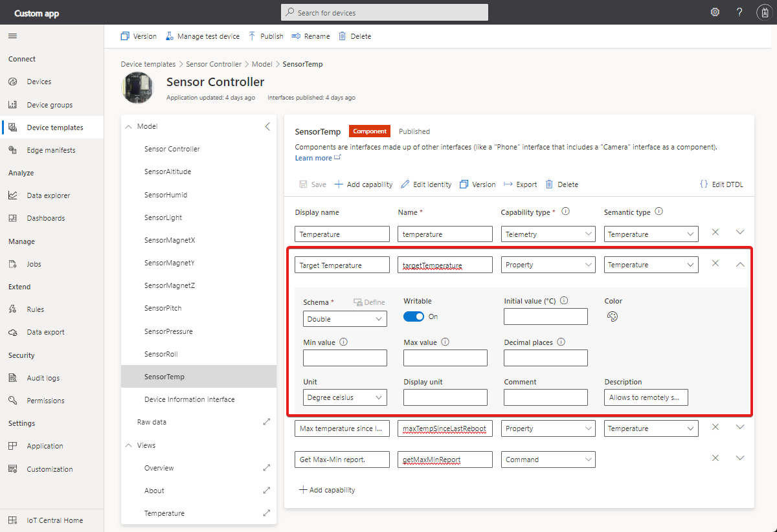Click the Description input field

[x=646, y=397]
